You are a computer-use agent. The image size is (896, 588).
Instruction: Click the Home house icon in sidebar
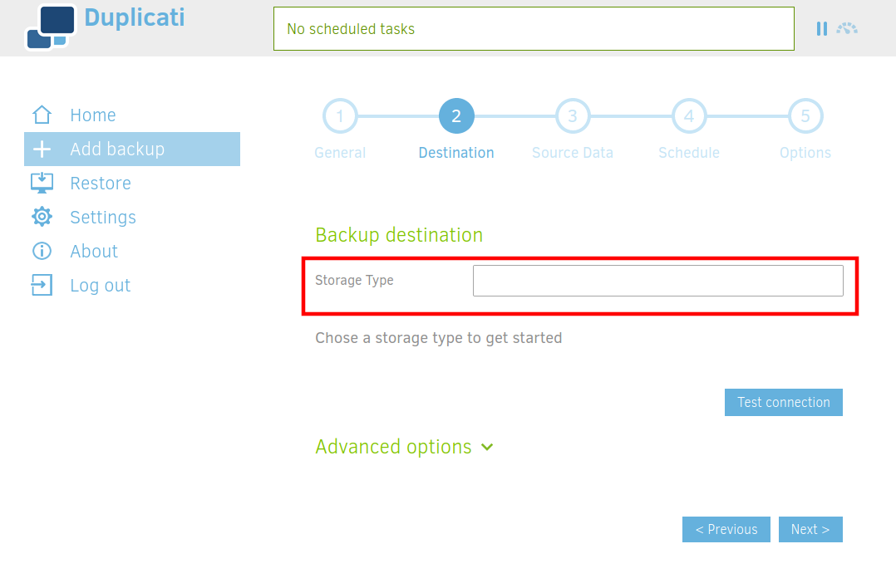[42, 114]
